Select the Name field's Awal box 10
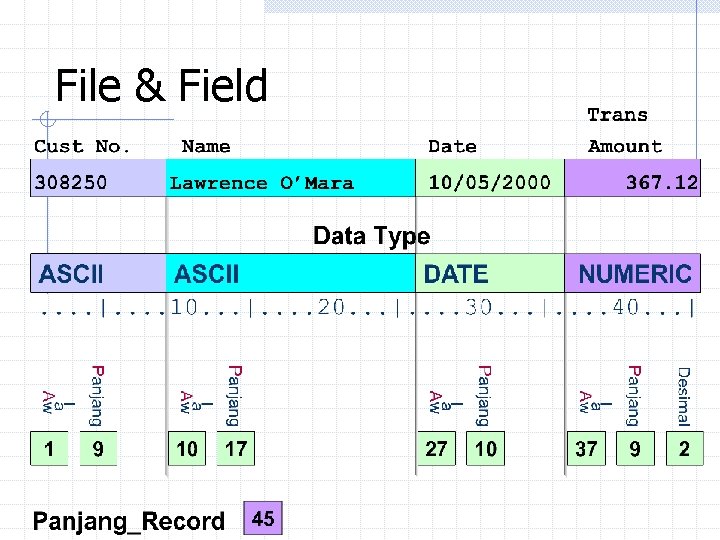This screenshot has width=720, height=540. [187, 449]
